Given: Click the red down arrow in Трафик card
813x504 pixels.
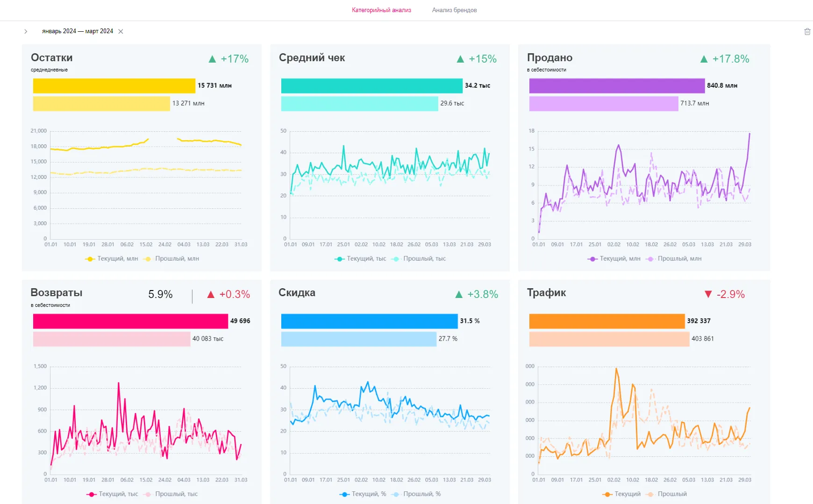Looking at the screenshot, I should 708,294.
